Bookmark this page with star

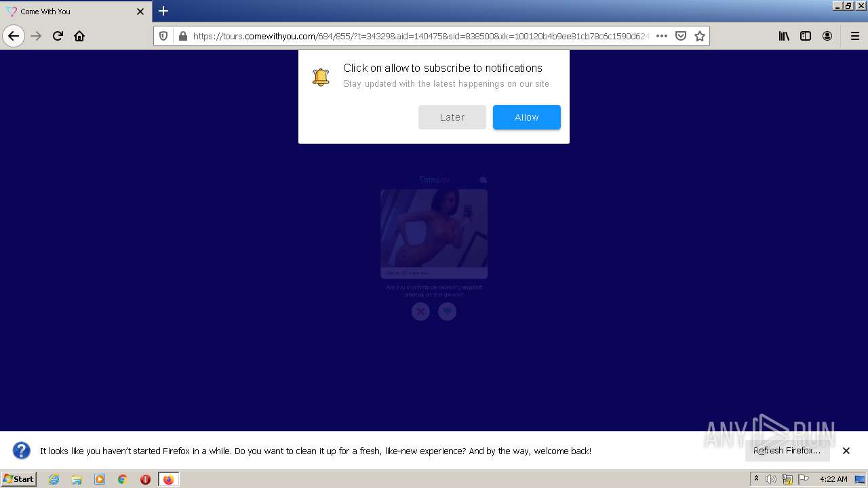[x=700, y=36]
